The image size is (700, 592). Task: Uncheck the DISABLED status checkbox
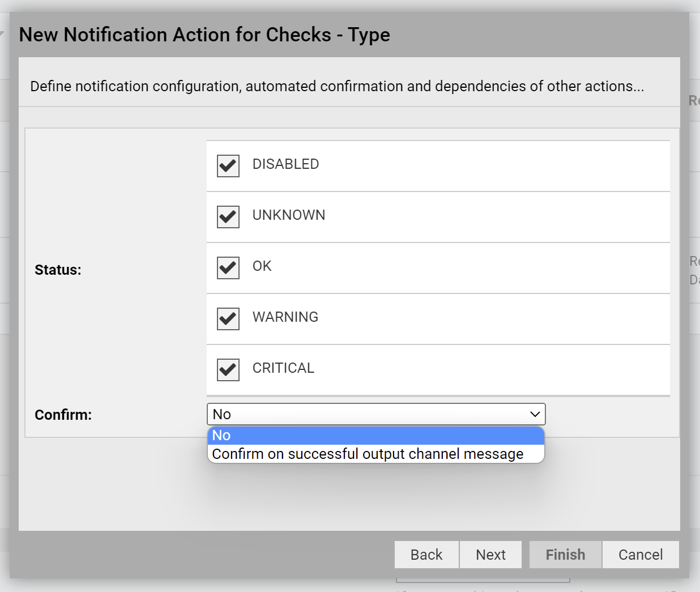coord(228,165)
